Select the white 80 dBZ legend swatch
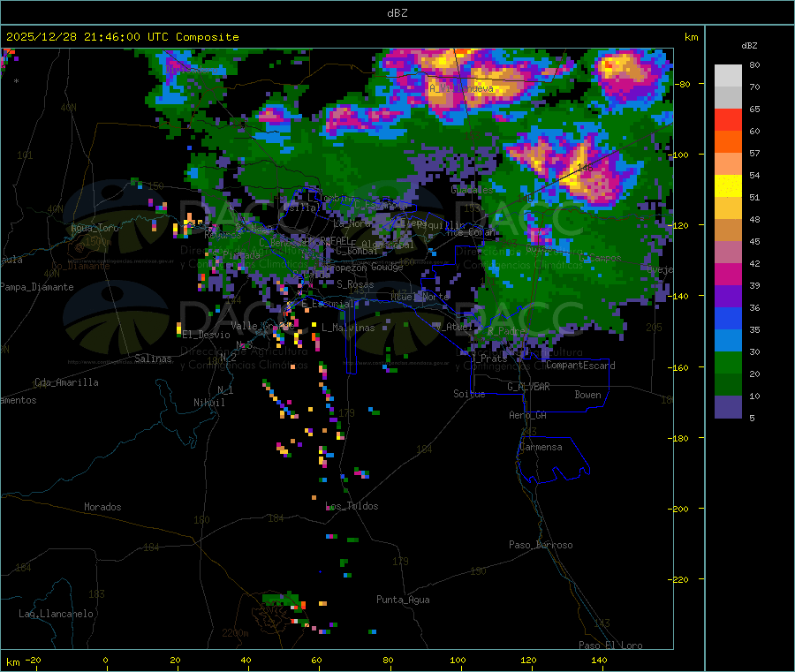 coord(728,76)
